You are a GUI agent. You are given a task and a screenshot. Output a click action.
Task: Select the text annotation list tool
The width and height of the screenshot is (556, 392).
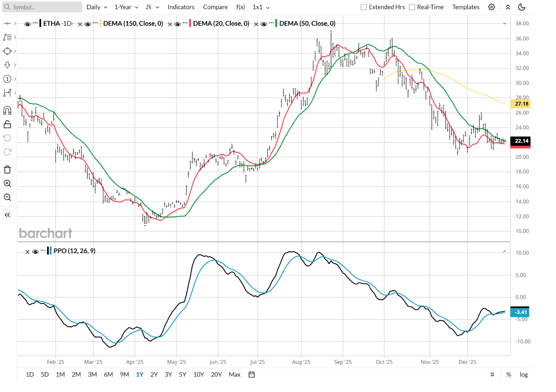pyautogui.click(x=7, y=37)
